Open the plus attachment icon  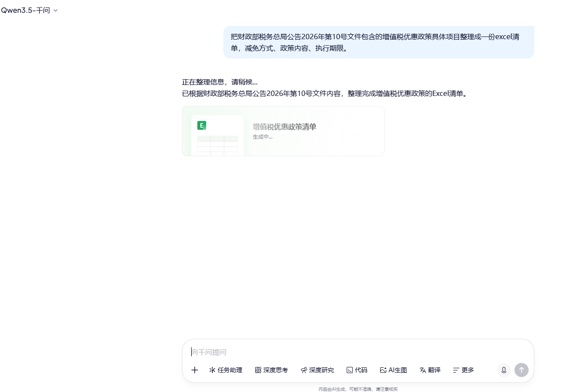tap(194, 370)
